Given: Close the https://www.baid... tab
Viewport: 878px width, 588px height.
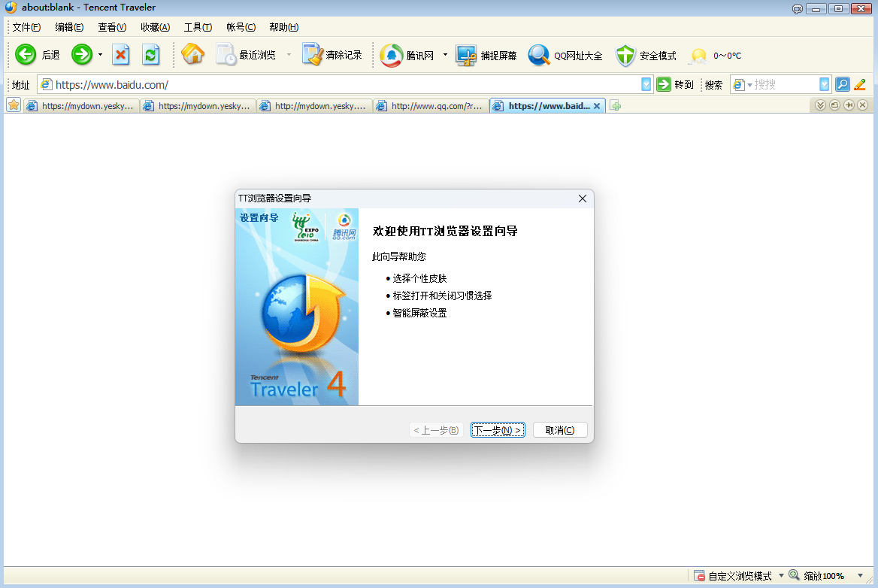Looking at the screenshot, I should [597, 106].
